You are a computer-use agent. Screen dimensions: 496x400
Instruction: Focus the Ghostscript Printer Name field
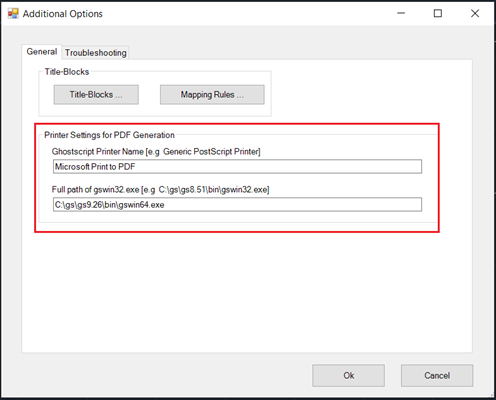pyautogui.click(x=237, y=166)
